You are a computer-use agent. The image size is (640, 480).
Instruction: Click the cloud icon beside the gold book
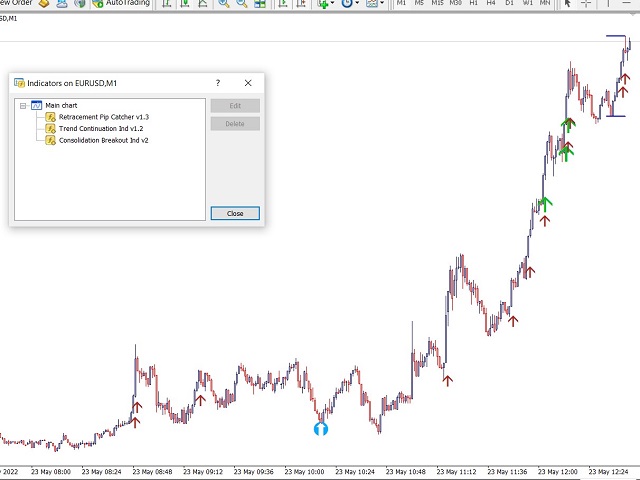click(62, 4)
